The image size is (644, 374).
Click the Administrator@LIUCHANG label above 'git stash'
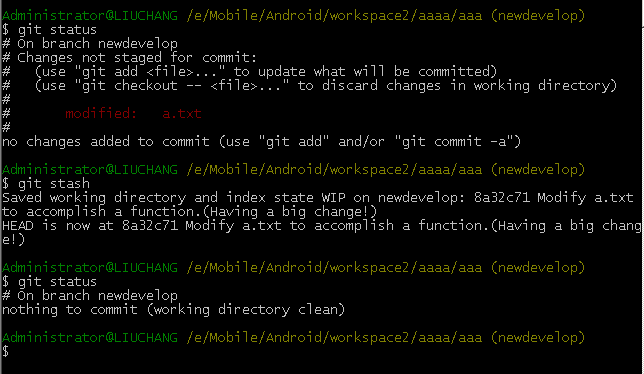click(90, 170)
